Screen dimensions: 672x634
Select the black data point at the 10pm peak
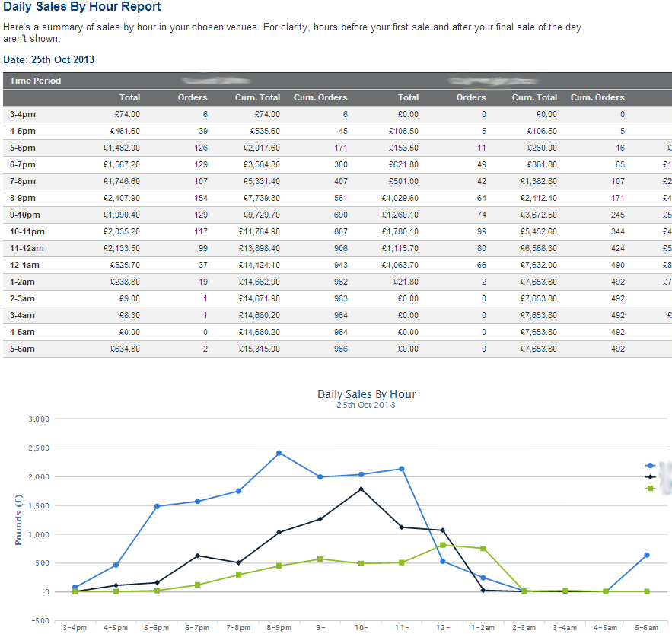click(x=361, y=489)
